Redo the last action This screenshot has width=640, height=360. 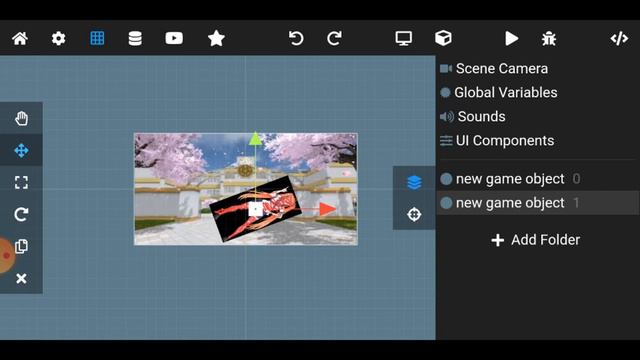(334, 39)
